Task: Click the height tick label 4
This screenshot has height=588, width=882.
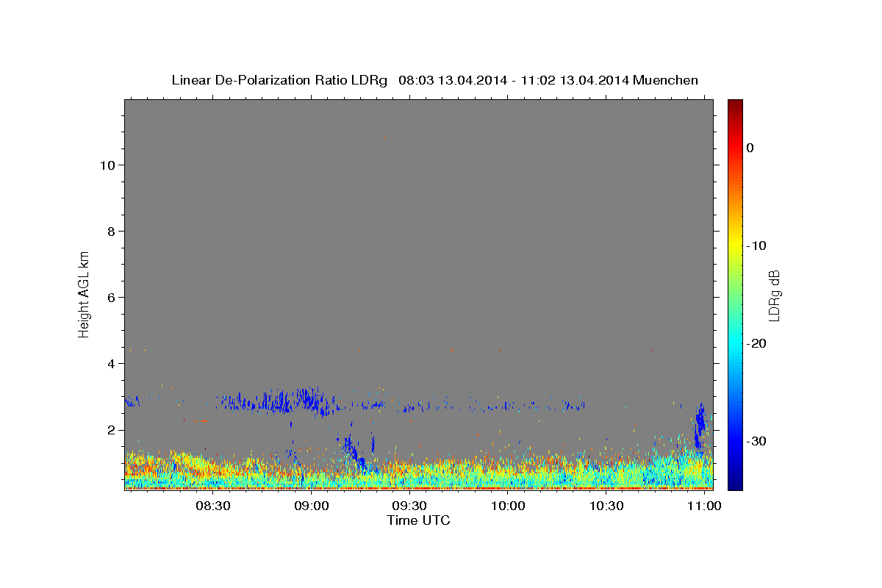Action: coord(110,363)
